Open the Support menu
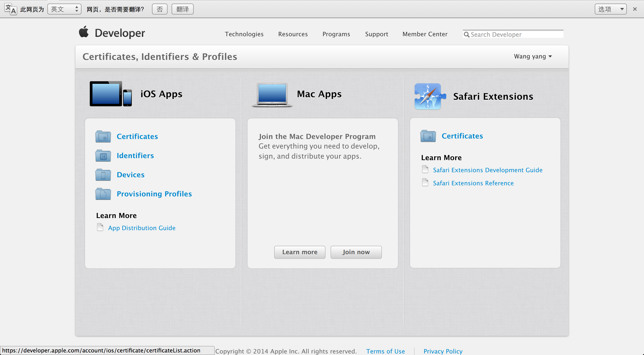This screenshot has width=644, height=355. (x=377, y=34)
